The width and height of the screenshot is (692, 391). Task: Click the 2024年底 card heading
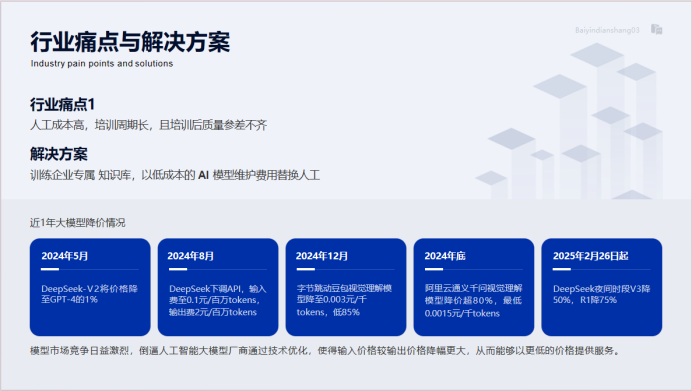click(x=445, y=256)
